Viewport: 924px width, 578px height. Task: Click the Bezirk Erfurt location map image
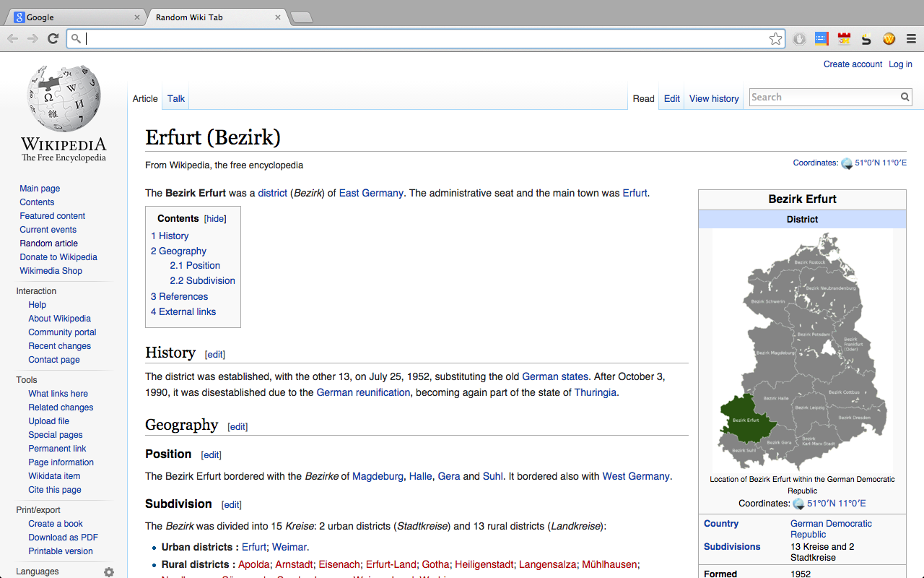[x=803, y=351]
